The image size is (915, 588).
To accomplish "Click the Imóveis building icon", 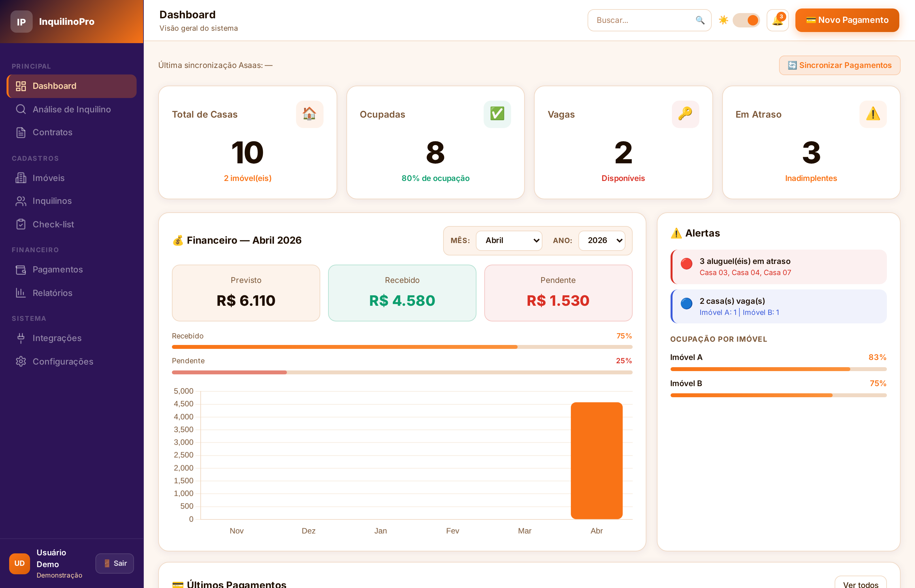I will [21, 178].
